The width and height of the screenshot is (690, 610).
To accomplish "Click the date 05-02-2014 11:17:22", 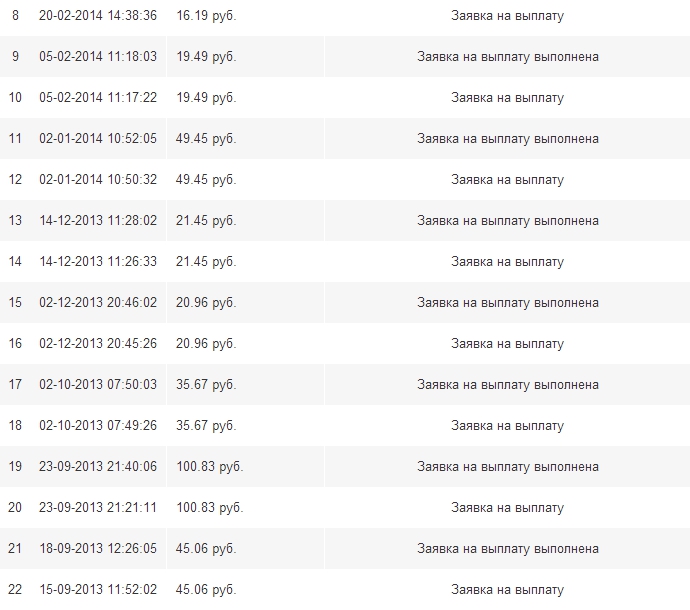I will click(97, 98).
